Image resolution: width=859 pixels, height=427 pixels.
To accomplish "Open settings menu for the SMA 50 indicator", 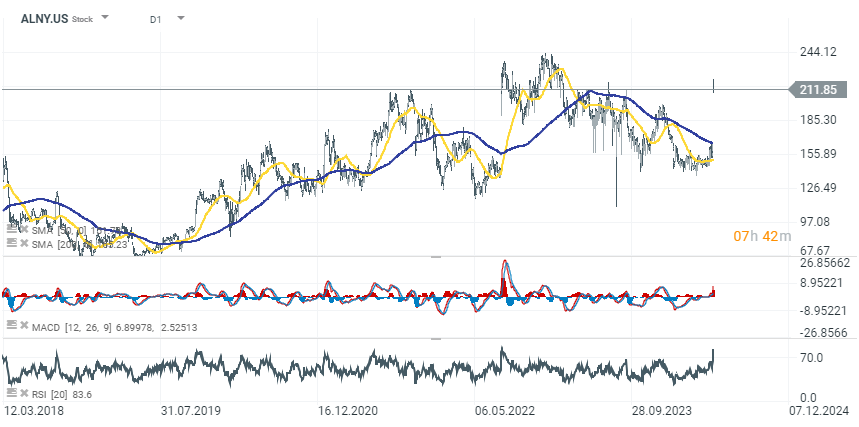I will point(11,229).
